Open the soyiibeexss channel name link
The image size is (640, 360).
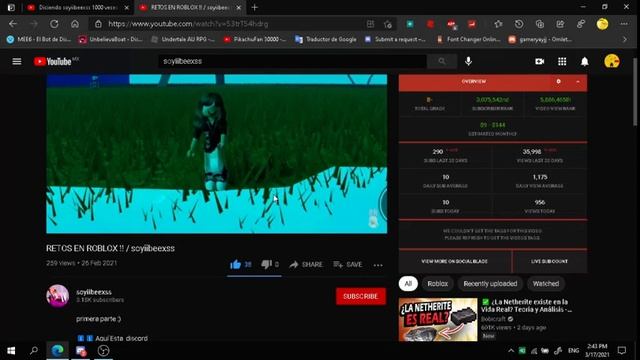coord(94,292)
